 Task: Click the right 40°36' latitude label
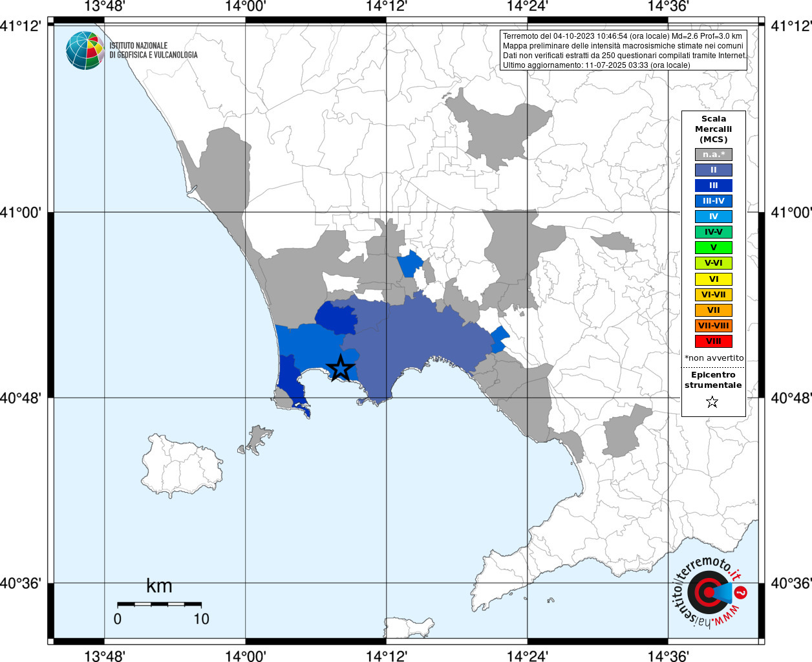point(791,583)
